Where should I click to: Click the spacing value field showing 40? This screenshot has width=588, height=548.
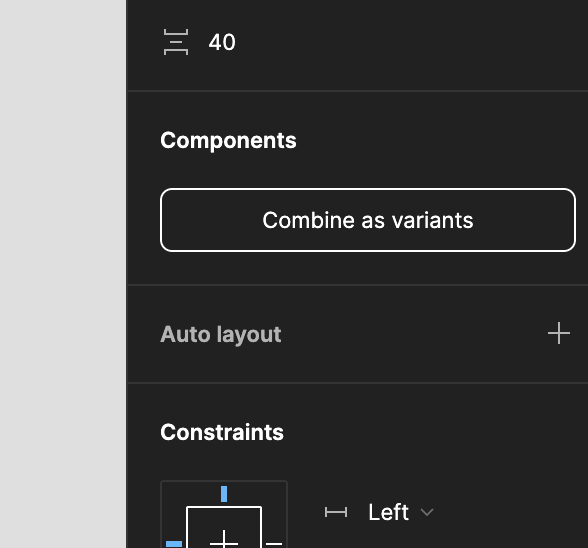[222, 42]
